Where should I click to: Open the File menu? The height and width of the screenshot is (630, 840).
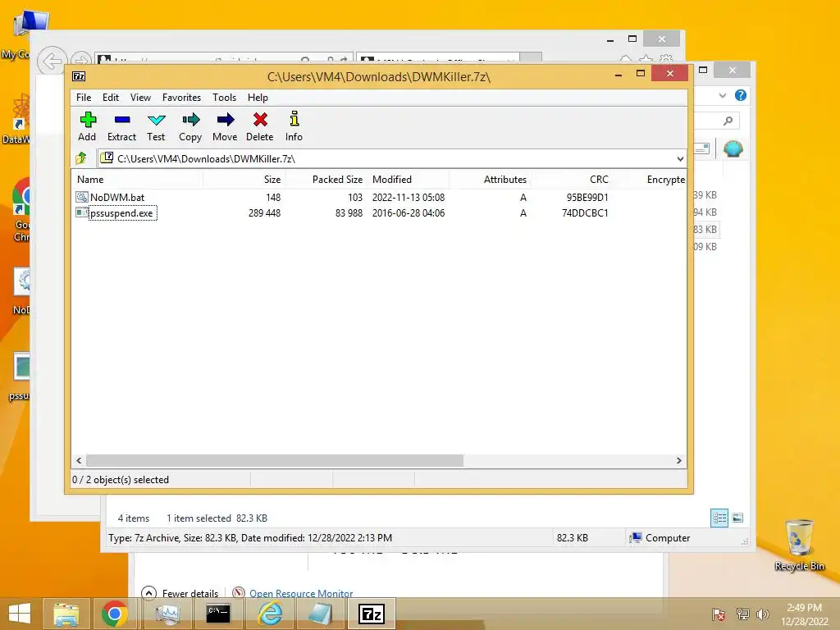click(x=84, y=98)
